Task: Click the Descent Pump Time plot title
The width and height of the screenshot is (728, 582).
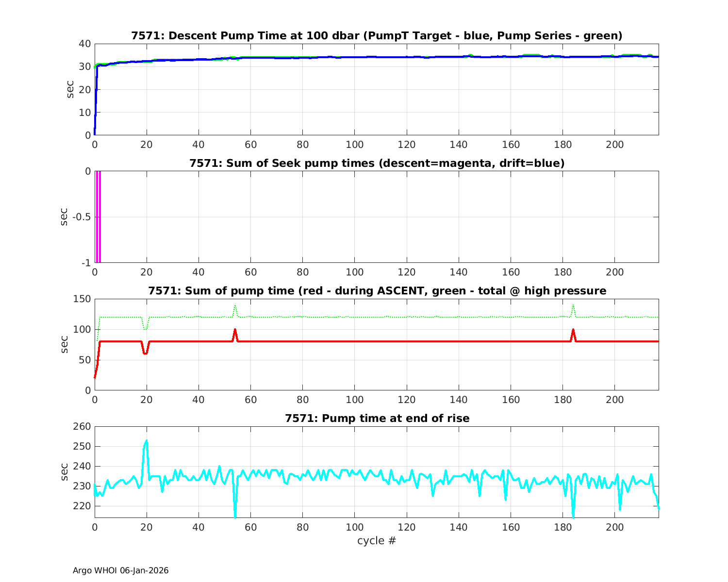Action: pos(377,35)
